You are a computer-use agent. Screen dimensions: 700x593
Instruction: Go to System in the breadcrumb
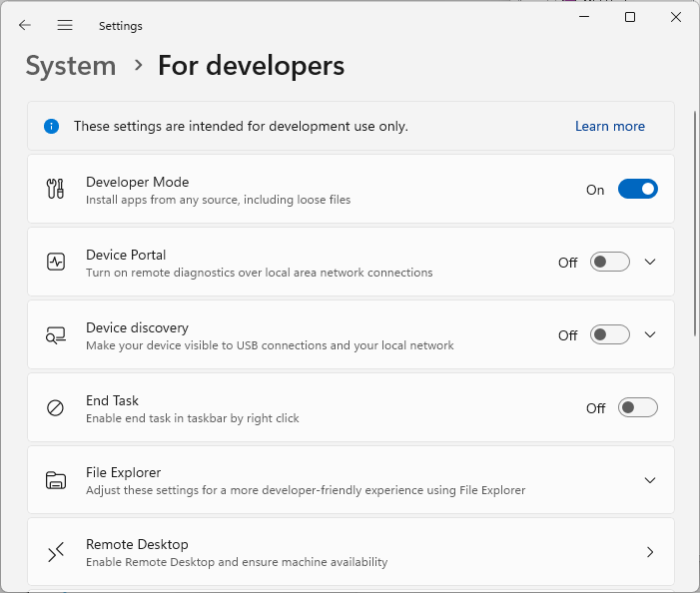click(71, 66)
